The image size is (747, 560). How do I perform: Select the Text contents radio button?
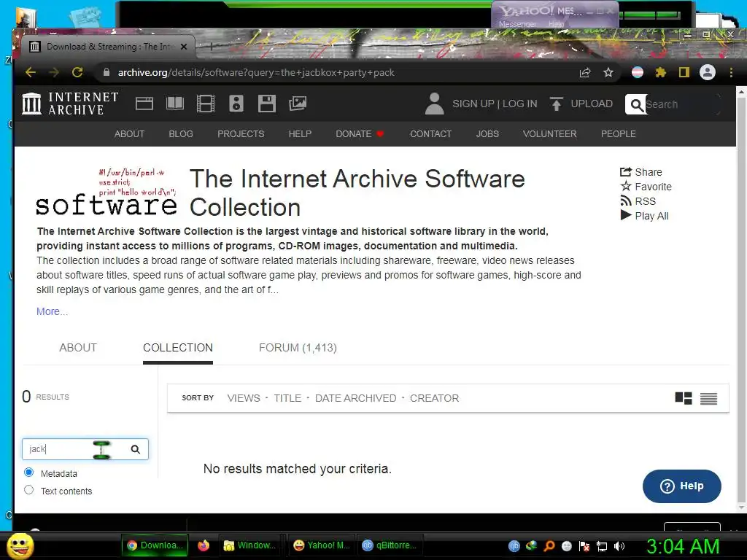28,490
